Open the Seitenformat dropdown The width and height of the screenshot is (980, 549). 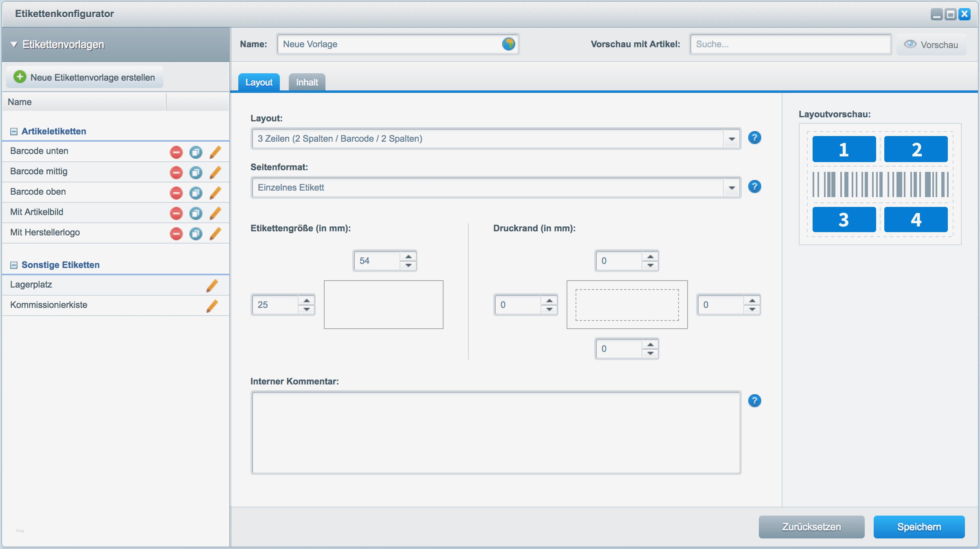(732, 188)
